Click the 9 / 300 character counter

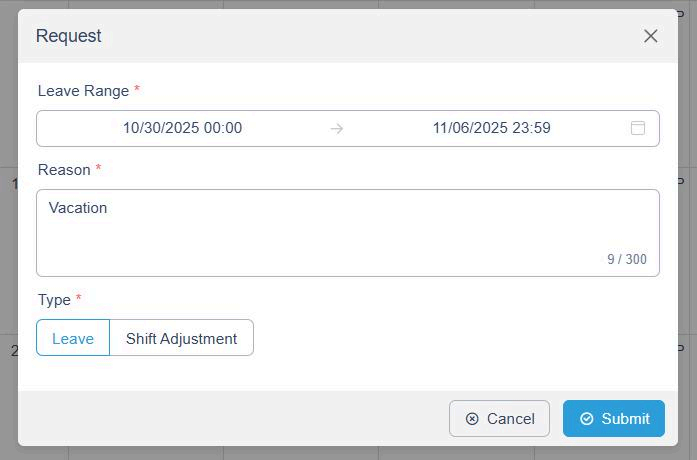pos(626,259)
